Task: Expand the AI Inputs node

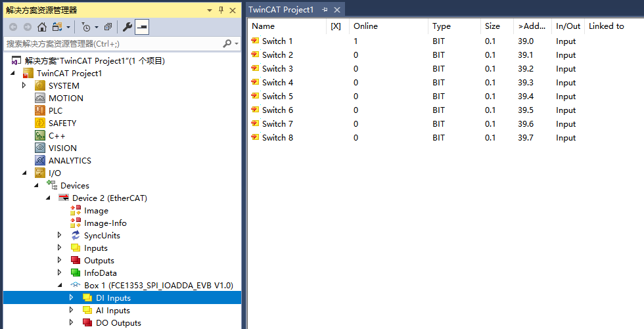Action: coord(72,310)
